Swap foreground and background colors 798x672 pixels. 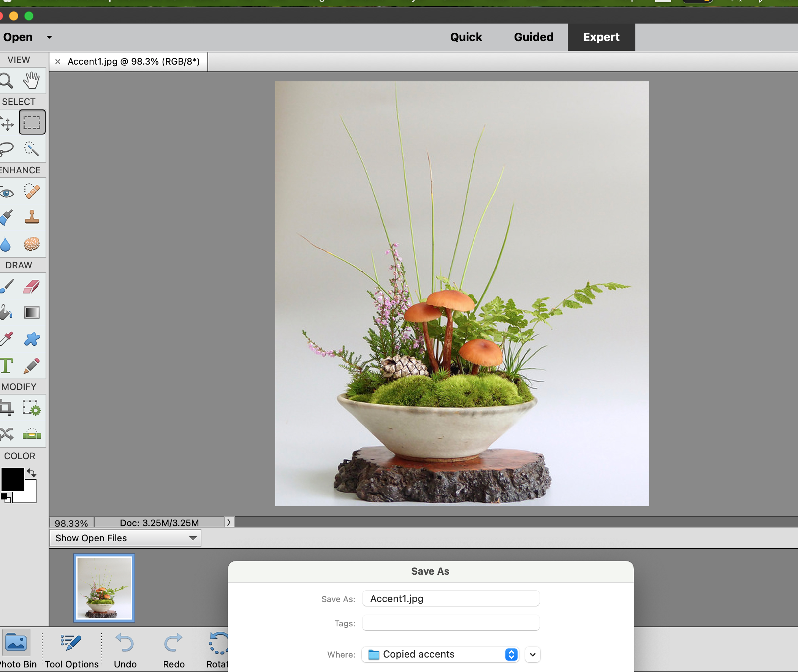[32, 473]
